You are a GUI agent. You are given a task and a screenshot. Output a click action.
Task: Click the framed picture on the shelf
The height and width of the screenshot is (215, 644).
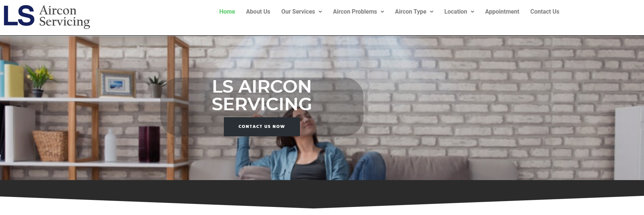click(x=116, y=84)
